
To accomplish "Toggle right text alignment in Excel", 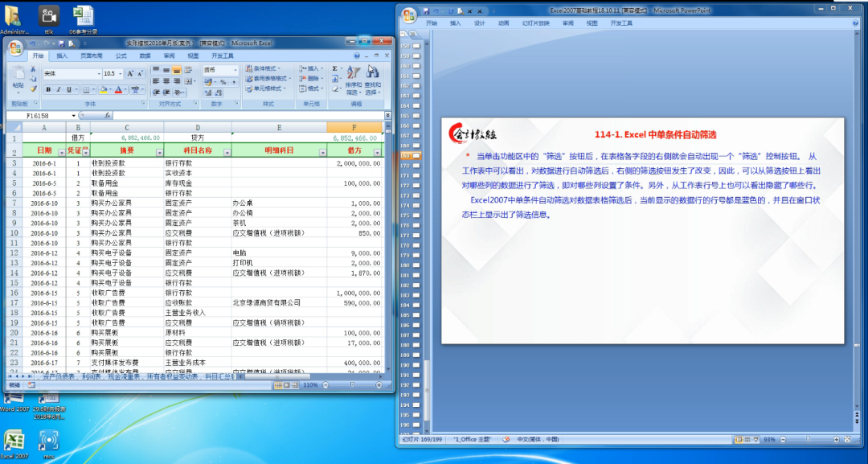I will (177, 81).
